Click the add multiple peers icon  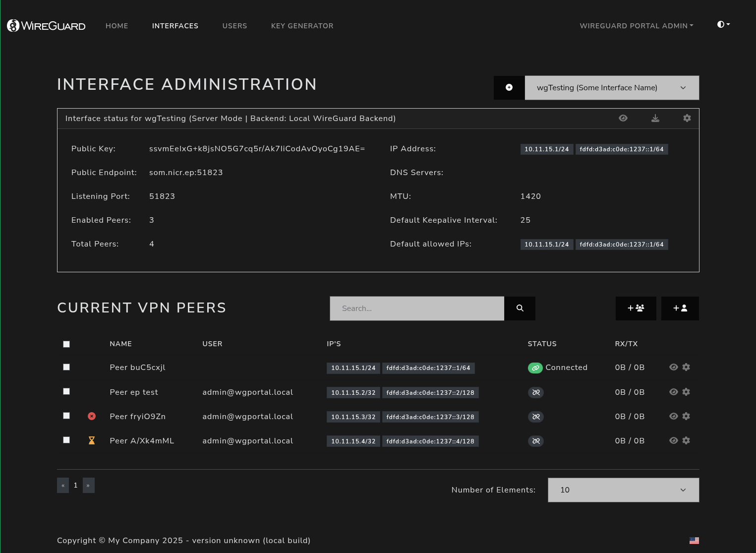pyautogui.click(x=636, y=308)
